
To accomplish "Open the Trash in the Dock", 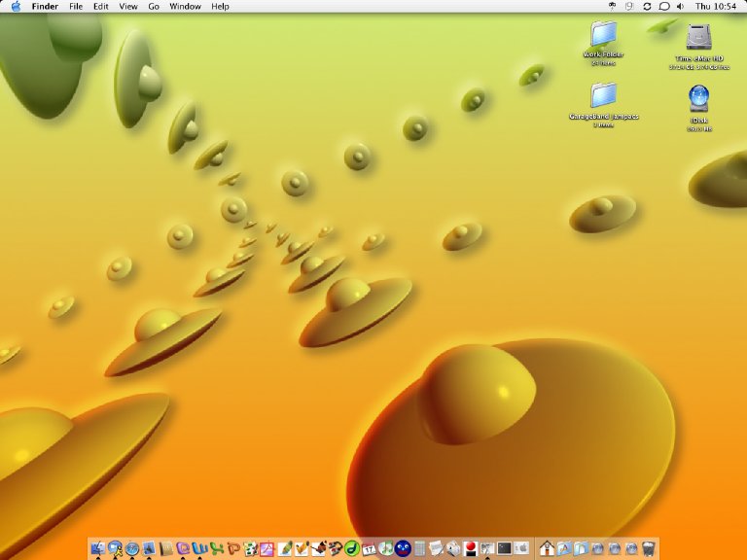I will pos(648,548).
